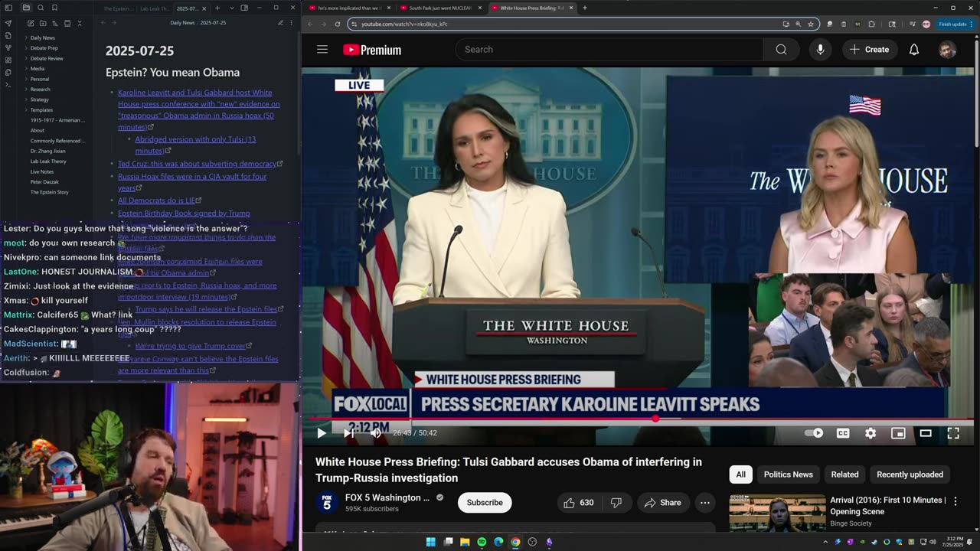Expand the Templates folder
Viewport: 980px width, 551px height.
[41, 110]
